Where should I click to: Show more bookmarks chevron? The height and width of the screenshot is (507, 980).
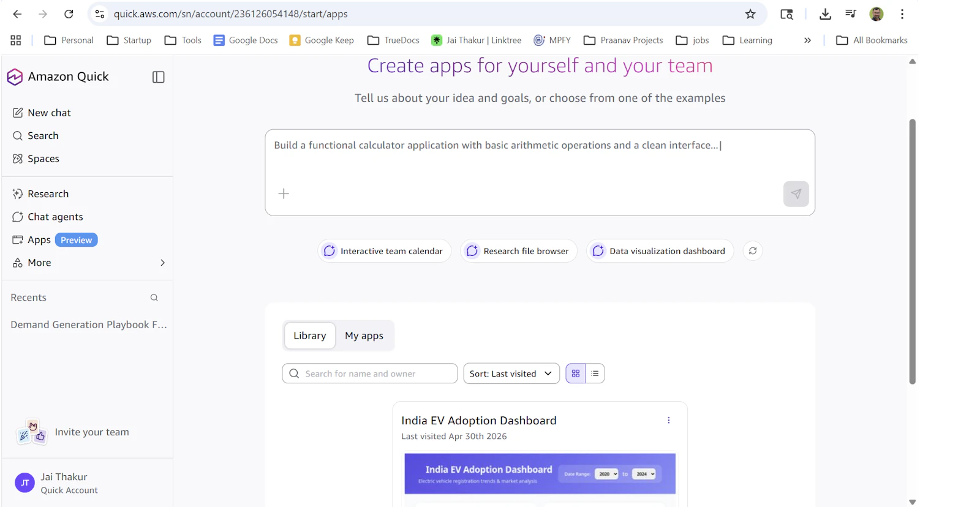pos(807,40)
